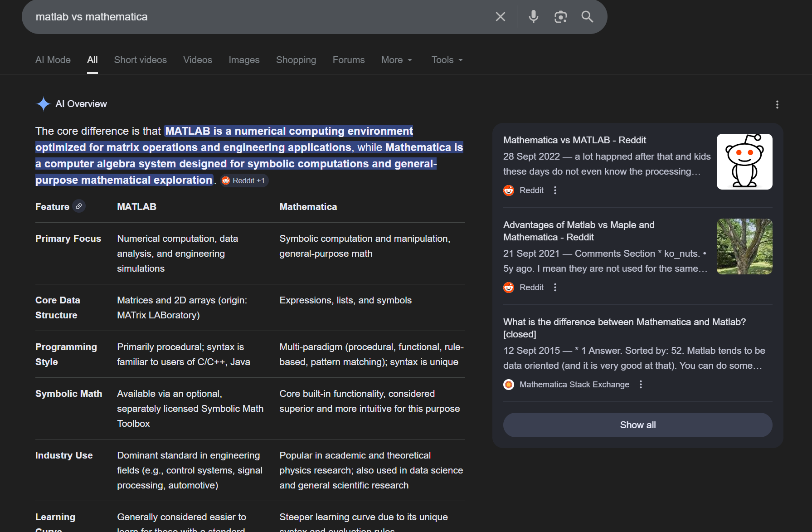Click the 'Primary Focus' row label
The height and width of the screenshot is (532, 812).
pos(68,239)
